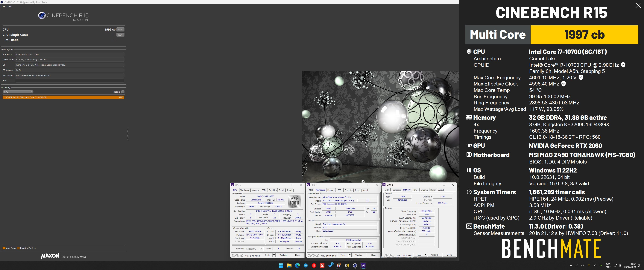644x270 pixels.
Task: Click DRAM Frequency value 1599.2 MHz
Action: [x=426, y=211]
